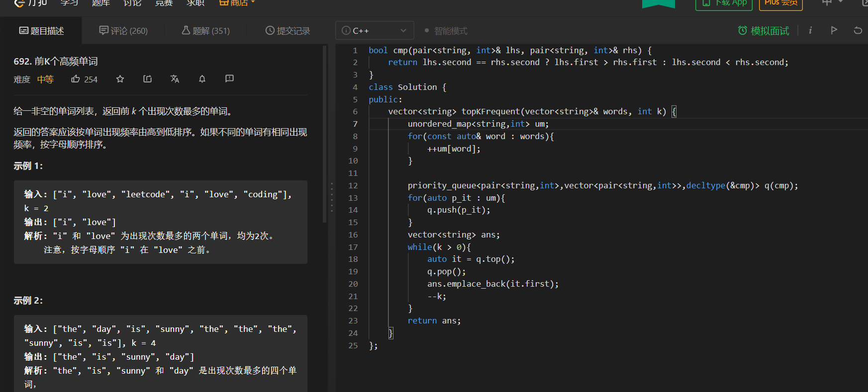Reset the code with the circular arrow icon
The width and height of the screenshot is (868, 392).
tap(858, 30)
